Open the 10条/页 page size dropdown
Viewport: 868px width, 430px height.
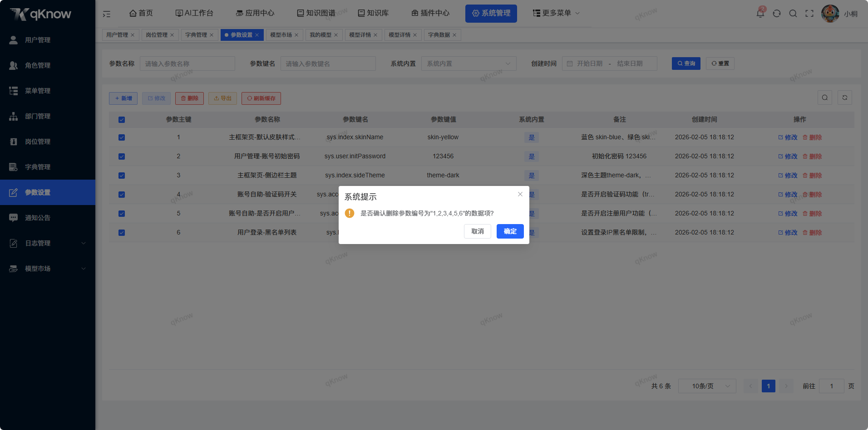[707, 386]
